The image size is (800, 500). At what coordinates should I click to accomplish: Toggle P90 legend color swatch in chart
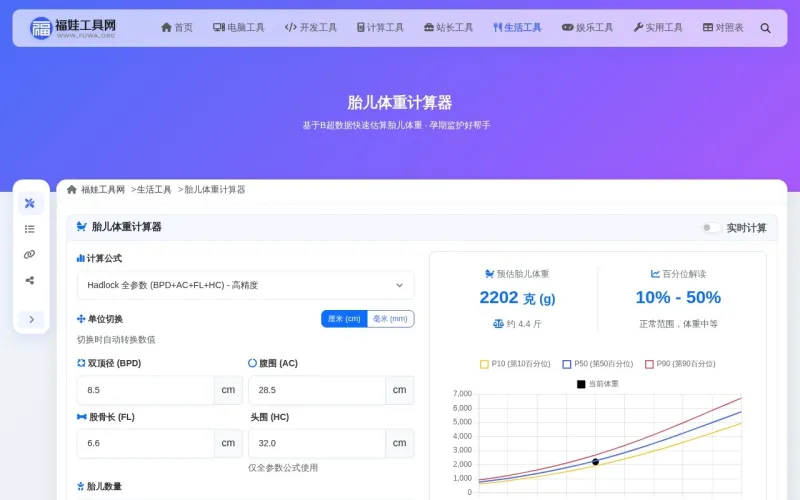(x=649, y=364)
